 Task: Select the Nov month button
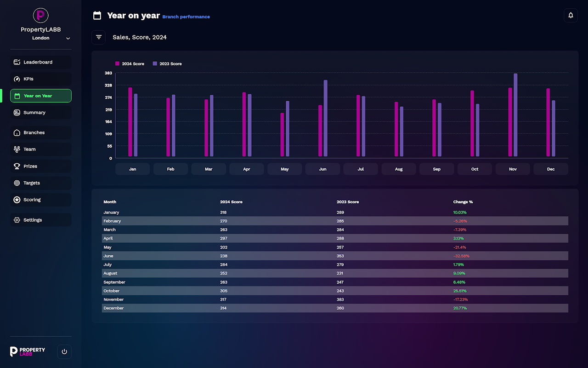point(513,169)
